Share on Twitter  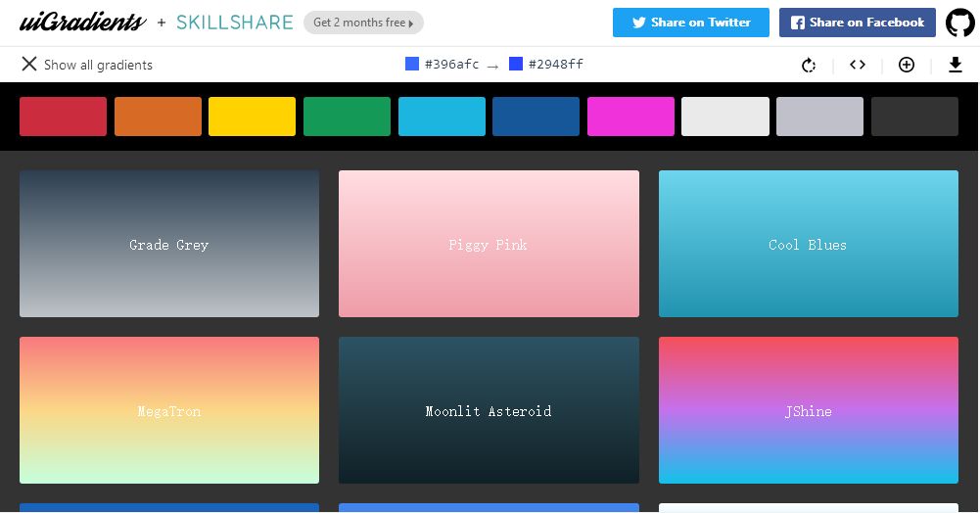point(690,23)
